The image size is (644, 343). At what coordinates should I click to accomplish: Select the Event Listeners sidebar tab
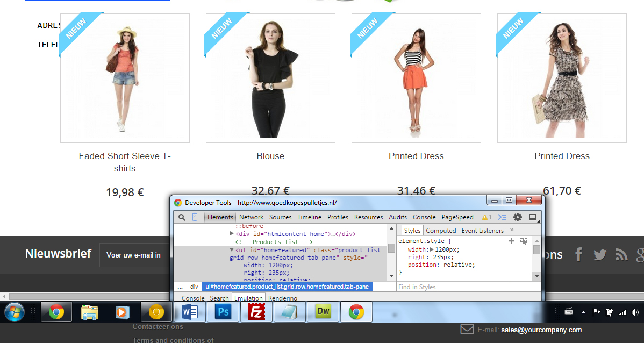483,231
